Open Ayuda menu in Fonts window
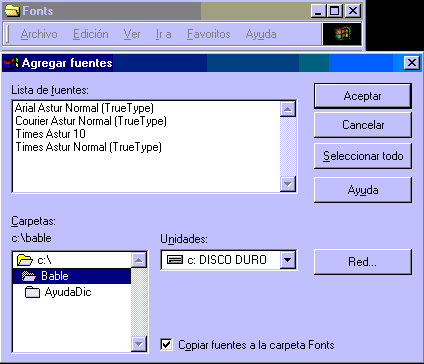Screen dimensions: 424x364 261,34
